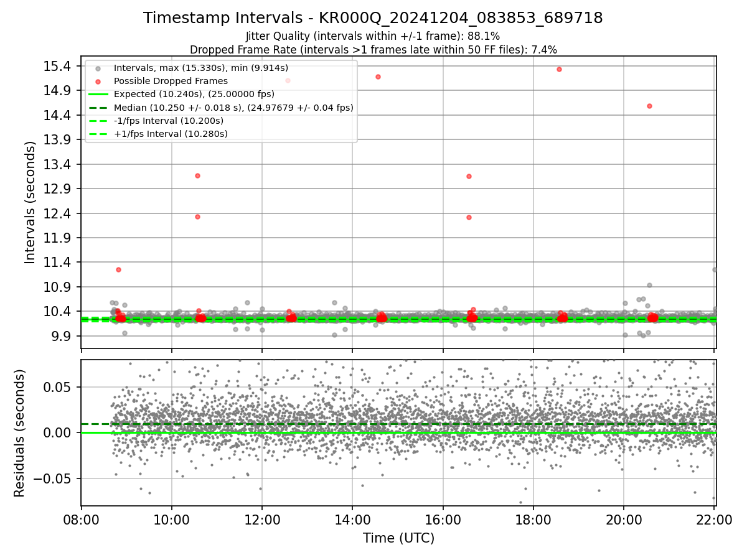747x560 pixels.
Task: Click the −0.05 residuals tick label
Action: (x=54, y=478)
